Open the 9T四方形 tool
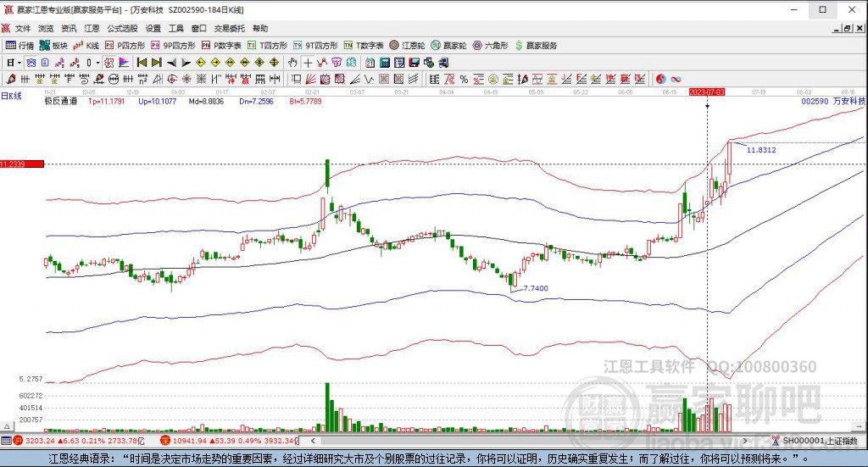Viewport: 868px width, 467px height. [315, 46]
